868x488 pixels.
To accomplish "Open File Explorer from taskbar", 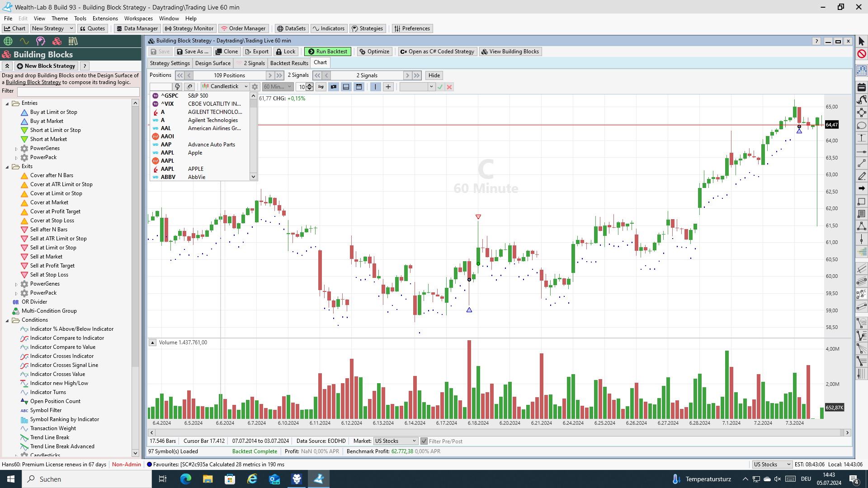I will (x=208, y=479).
